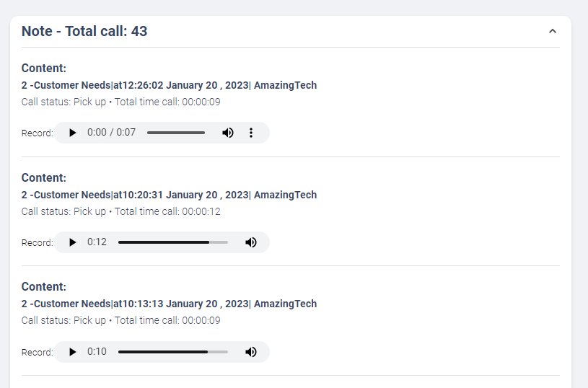Play the 10:20:31 call recording
The image size is (588, 388).
point(73,242)
